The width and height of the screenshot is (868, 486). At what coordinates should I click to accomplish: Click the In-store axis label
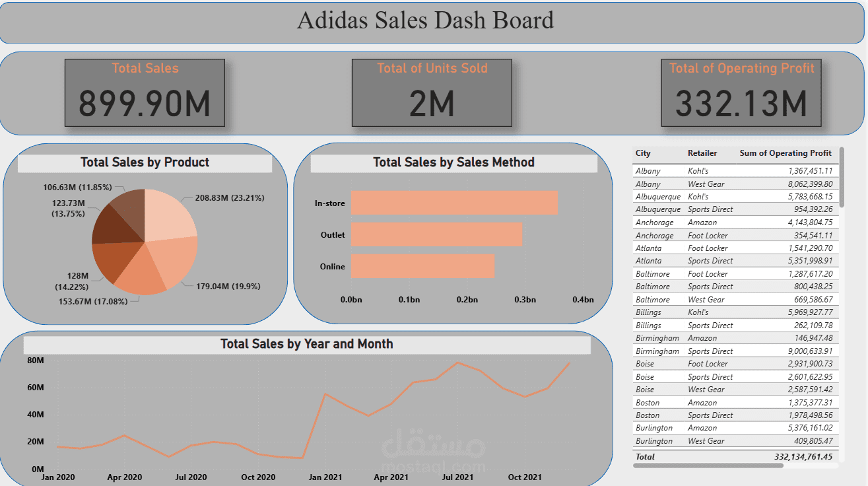click(x=330, y=203)
